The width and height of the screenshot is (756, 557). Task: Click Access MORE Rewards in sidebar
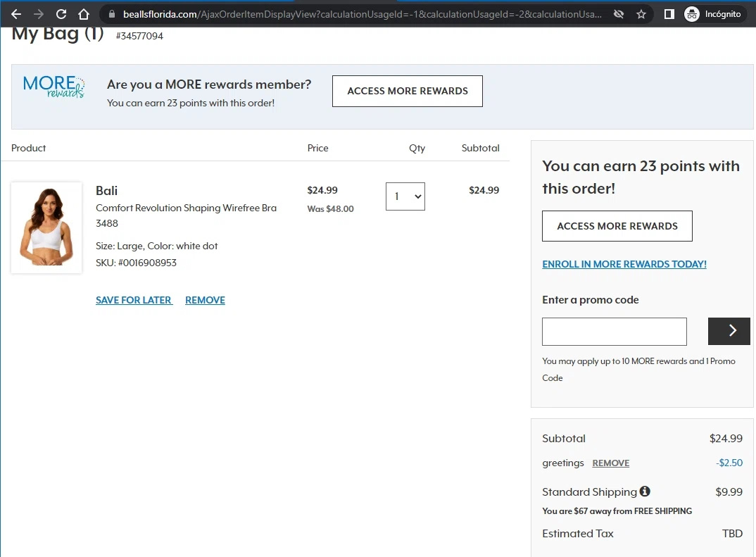click(617, 226)
